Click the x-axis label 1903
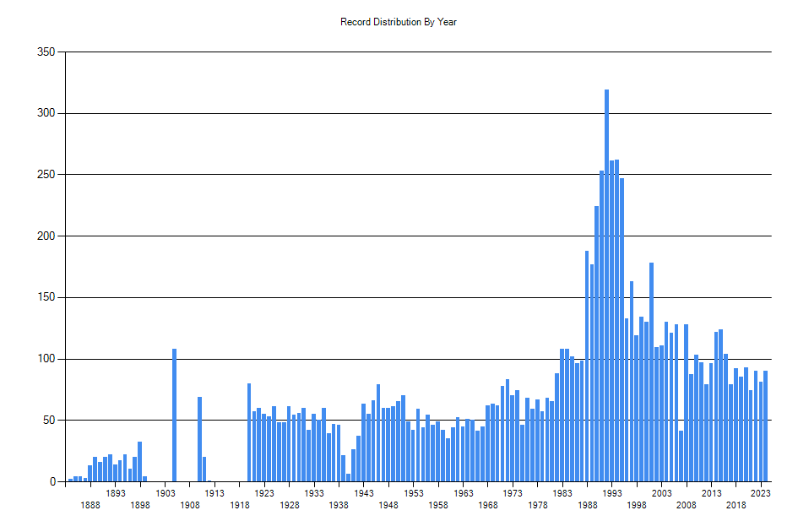This screenshot has height=532, width=798. point(166,493)
